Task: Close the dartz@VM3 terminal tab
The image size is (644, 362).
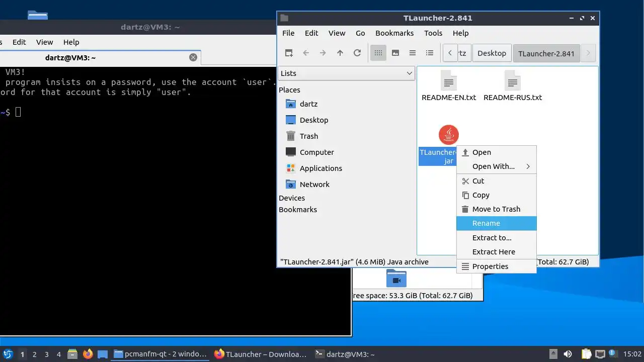Action: [193, 57]
